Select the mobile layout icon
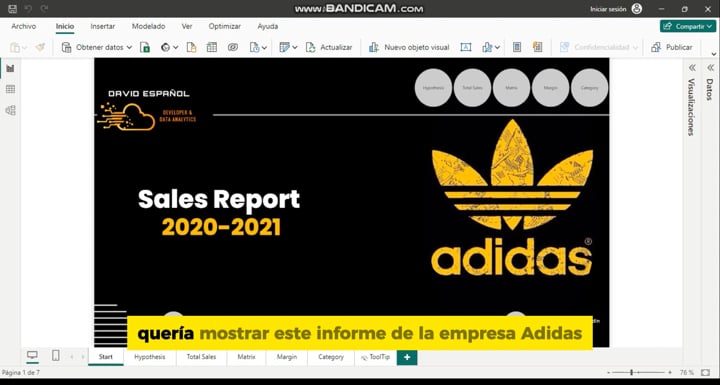Viewport: 720px width, 385px height. point(56,355)
